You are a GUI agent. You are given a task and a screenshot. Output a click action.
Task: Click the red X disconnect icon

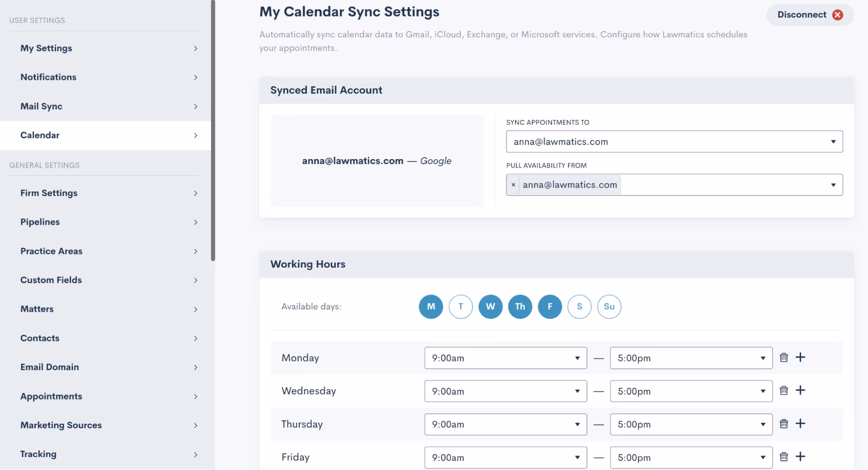(838, 15)
